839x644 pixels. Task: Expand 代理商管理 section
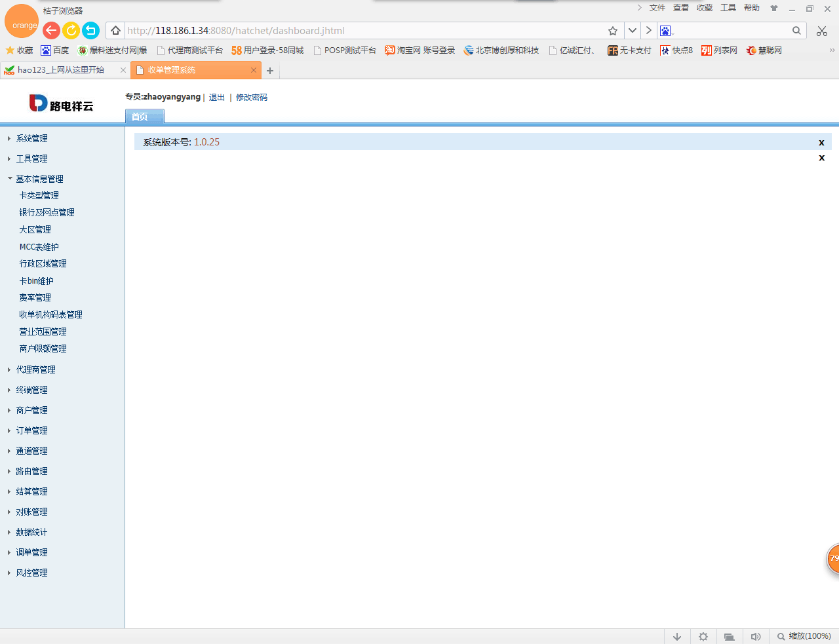coord(36,369)
